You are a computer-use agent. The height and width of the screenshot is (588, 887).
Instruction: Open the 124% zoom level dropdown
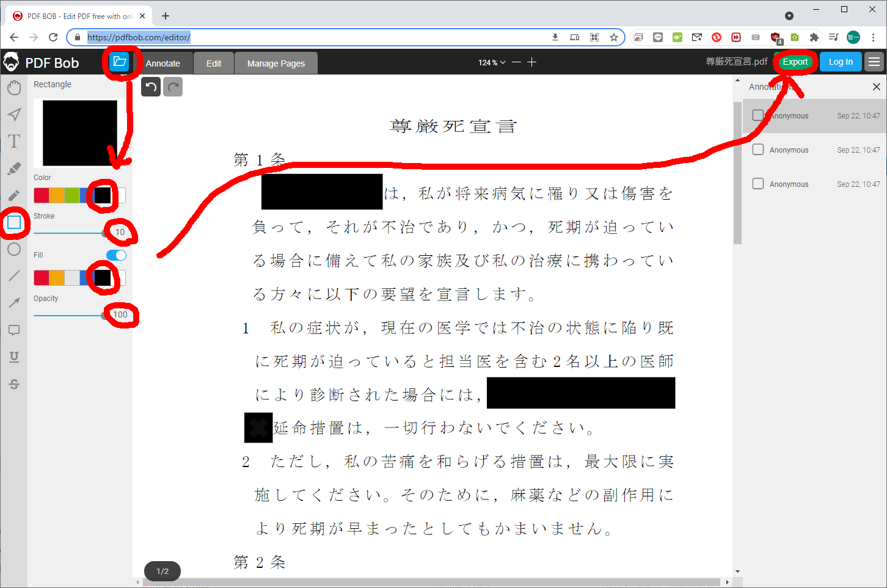click(492, 62)
